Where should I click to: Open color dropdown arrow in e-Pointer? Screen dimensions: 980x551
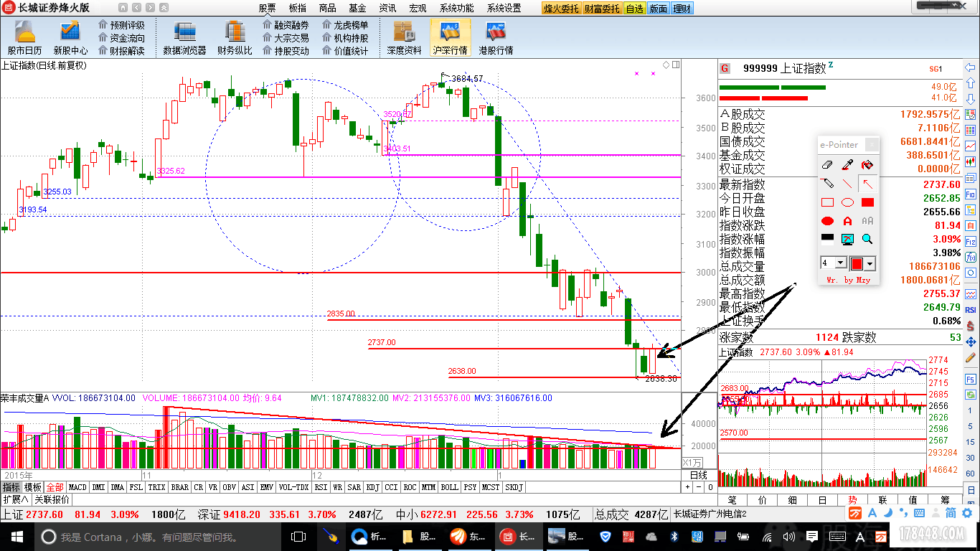click(x=869, y=263)
